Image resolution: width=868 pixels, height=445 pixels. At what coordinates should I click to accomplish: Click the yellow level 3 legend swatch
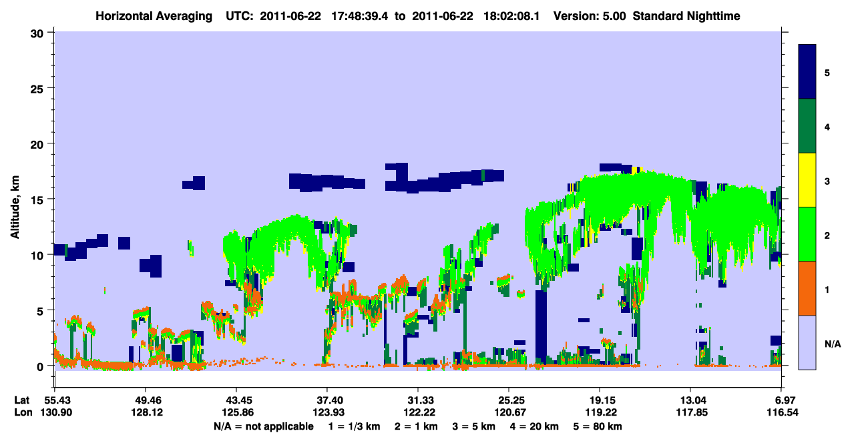point(807,180)
